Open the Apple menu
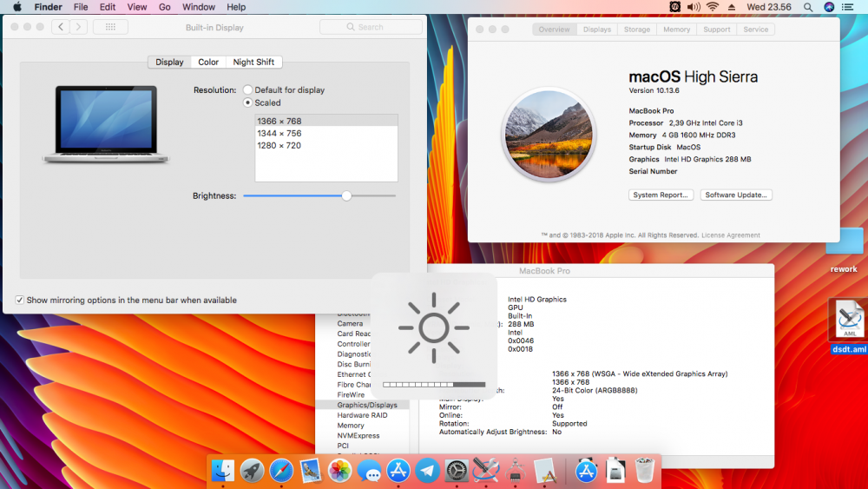This screenshot has height=489, width=868. coord(17,7)
